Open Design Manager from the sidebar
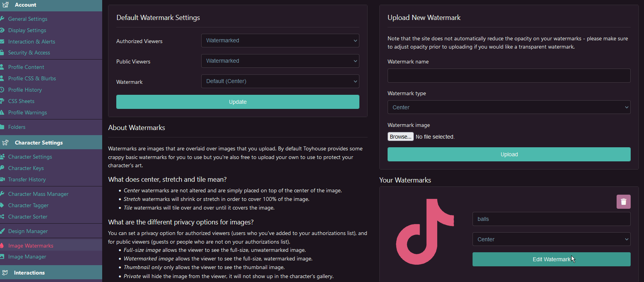 click(x=28, y=231)
